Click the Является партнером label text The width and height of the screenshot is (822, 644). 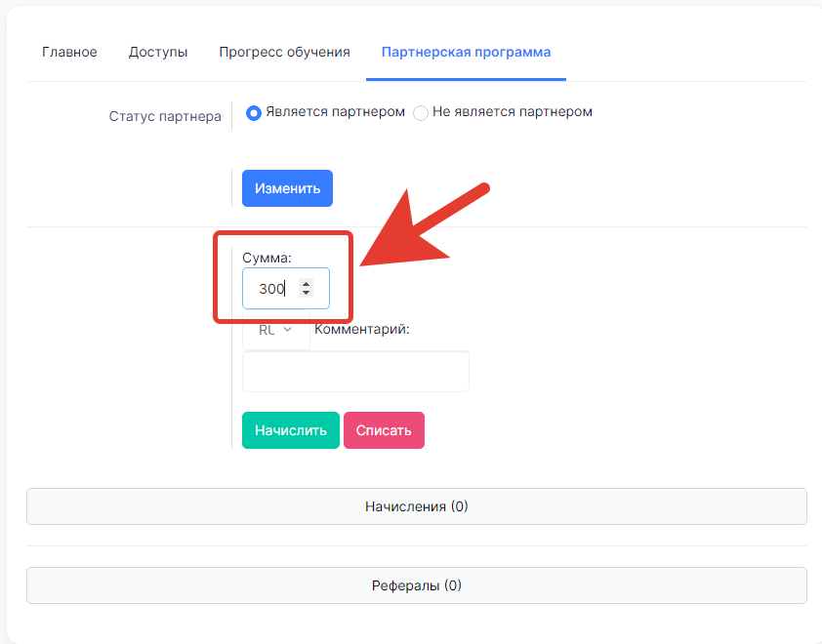tap(335, 111)
